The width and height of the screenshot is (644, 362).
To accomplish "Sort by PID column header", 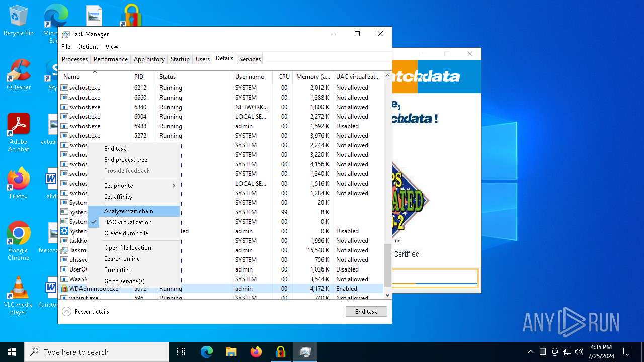I will (x=143, y=77).
